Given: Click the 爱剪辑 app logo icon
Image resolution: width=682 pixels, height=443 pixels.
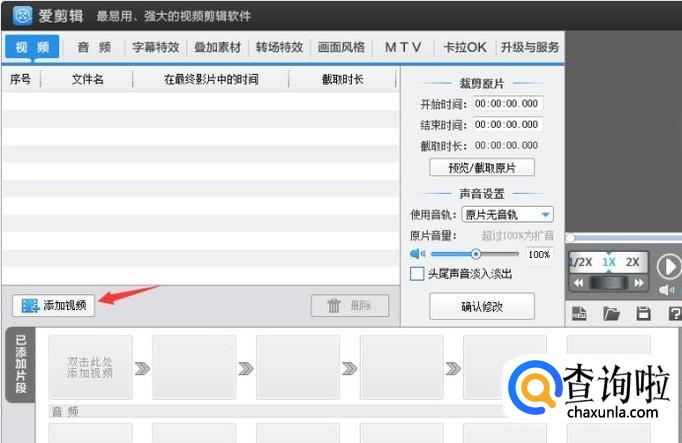Looking at the screenshot, I should (23, 16).
